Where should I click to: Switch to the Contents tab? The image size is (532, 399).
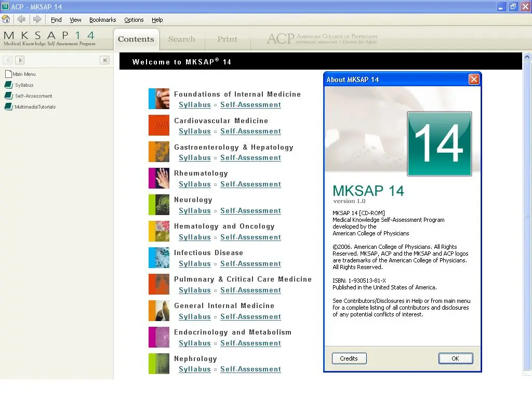coord(136,39)
